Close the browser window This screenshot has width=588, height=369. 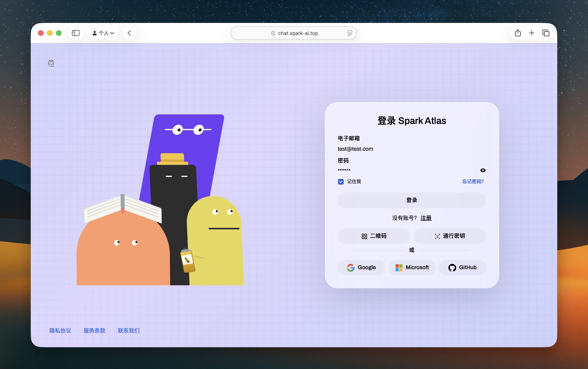point(41,33)
